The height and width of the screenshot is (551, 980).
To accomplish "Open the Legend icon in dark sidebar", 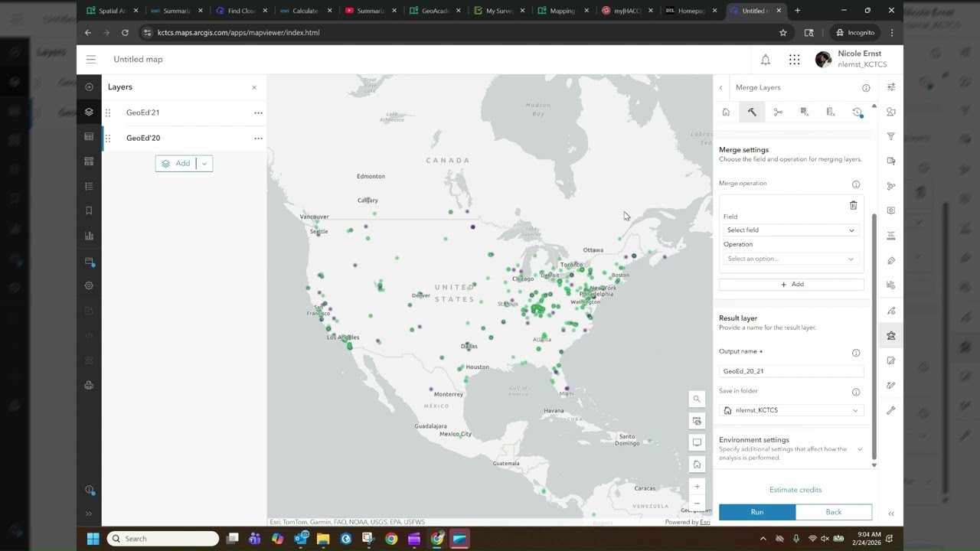I will (x=89, y=186).
